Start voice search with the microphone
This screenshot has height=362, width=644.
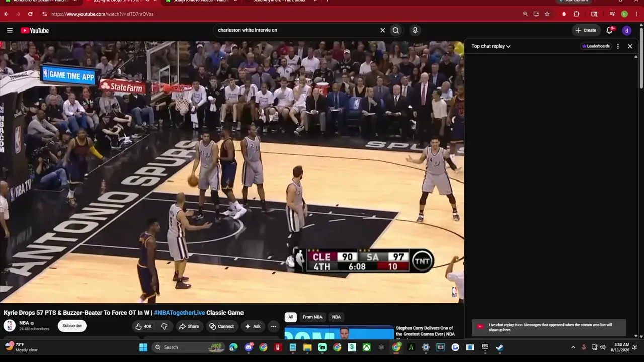coord(415,30)
